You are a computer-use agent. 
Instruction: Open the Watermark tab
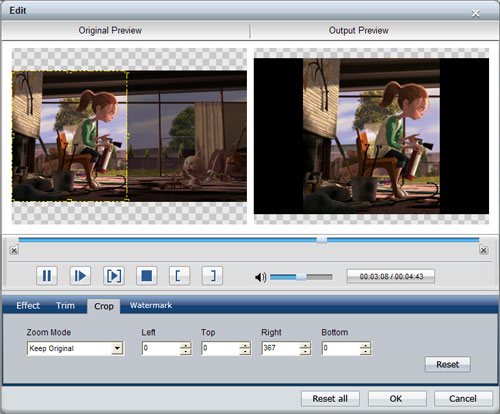click(x=151, y=305)
